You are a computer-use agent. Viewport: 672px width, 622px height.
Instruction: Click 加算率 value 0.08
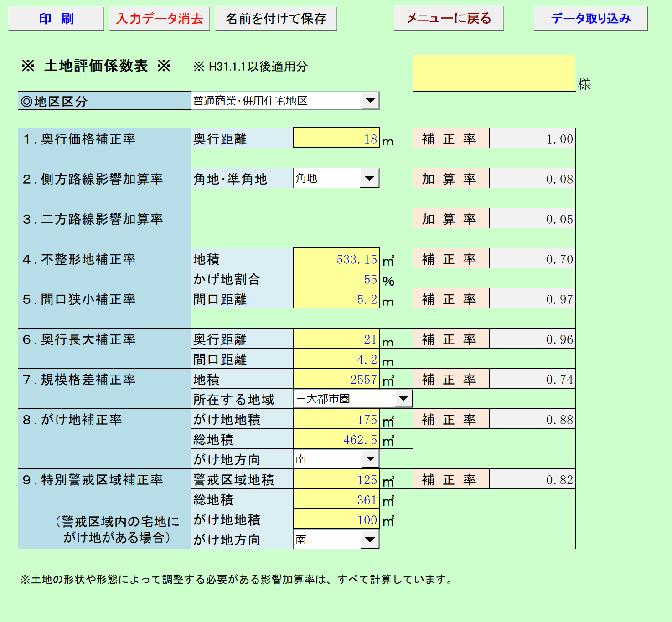532,178
